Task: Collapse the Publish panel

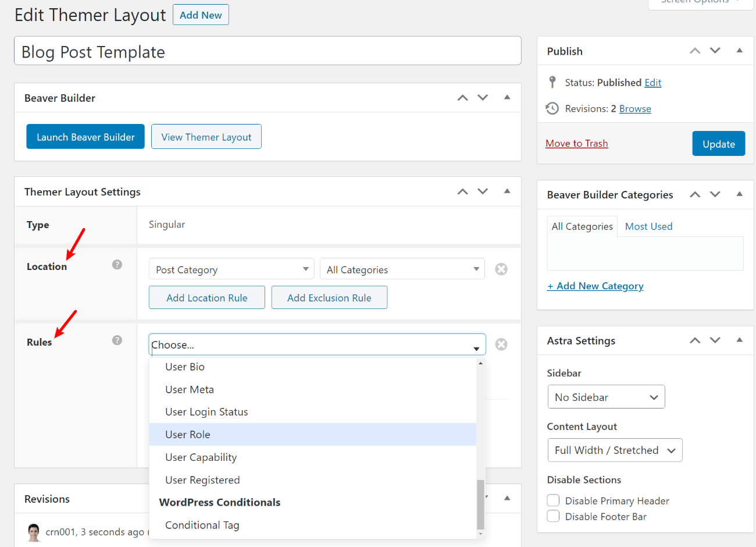Action: (x=740, y=51)
